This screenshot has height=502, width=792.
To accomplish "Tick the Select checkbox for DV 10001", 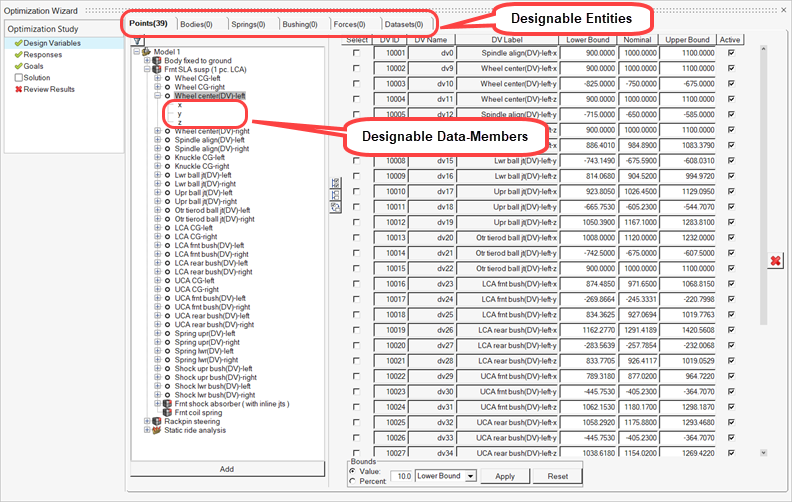I will 356,52.
